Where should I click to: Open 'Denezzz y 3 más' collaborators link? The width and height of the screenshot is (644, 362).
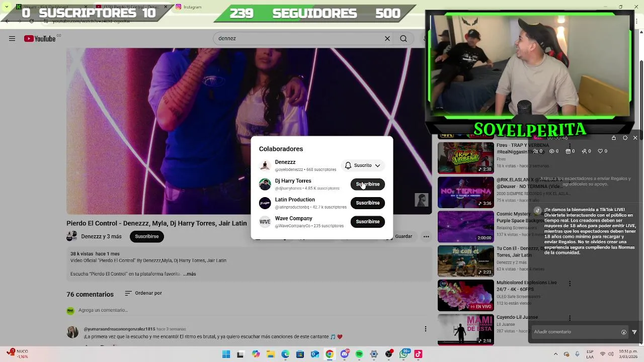tap(101, 236)
